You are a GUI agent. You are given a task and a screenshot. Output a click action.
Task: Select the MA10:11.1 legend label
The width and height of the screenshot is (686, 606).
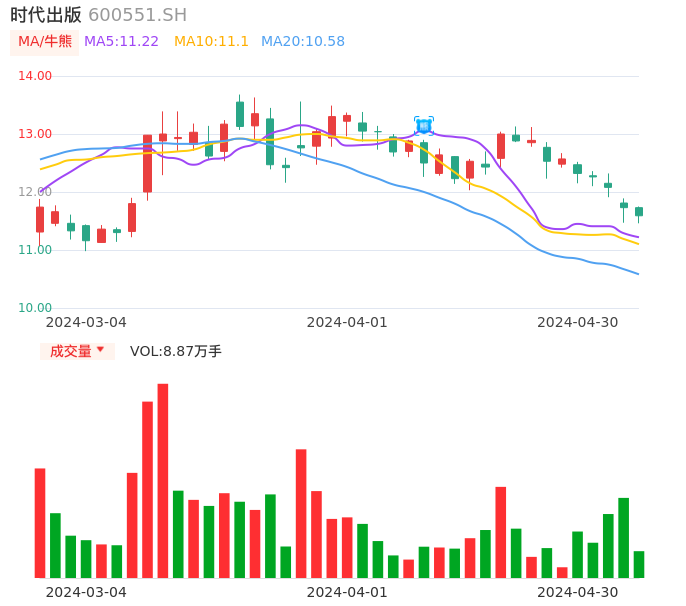point(211,42)
